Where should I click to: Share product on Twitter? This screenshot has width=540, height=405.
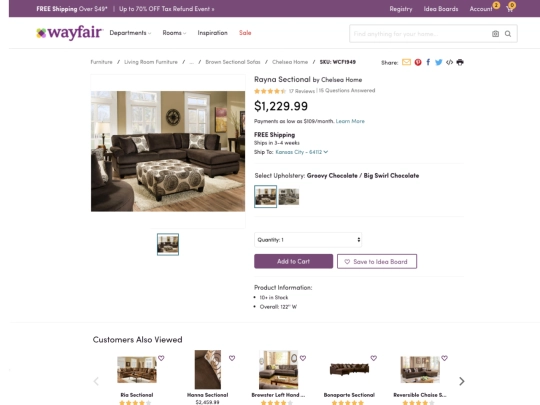pyautogui.click(x=438, y=62)
